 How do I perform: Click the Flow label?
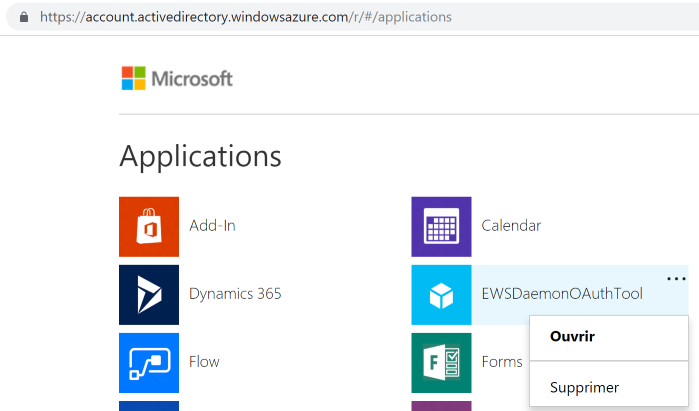click(x=204, y=362)
